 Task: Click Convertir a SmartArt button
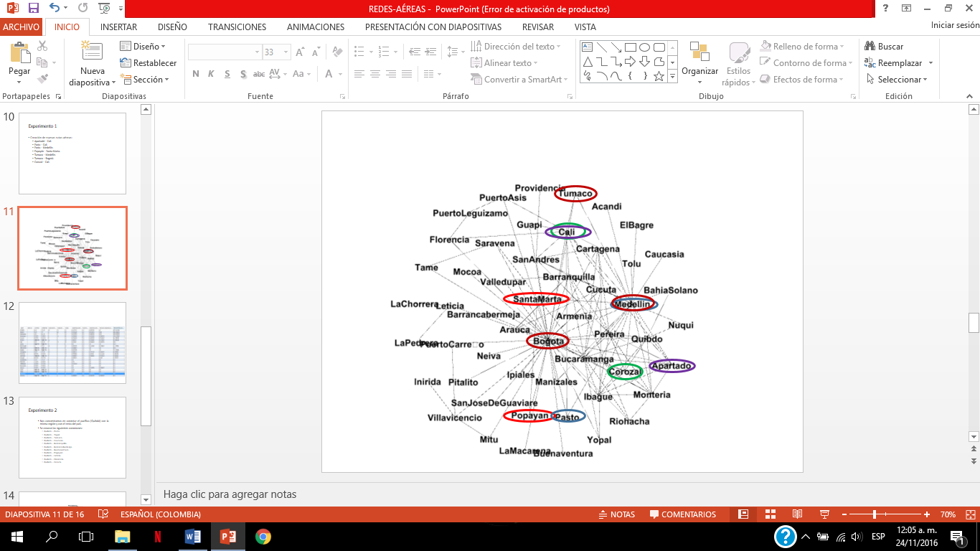tap(519, 80)
